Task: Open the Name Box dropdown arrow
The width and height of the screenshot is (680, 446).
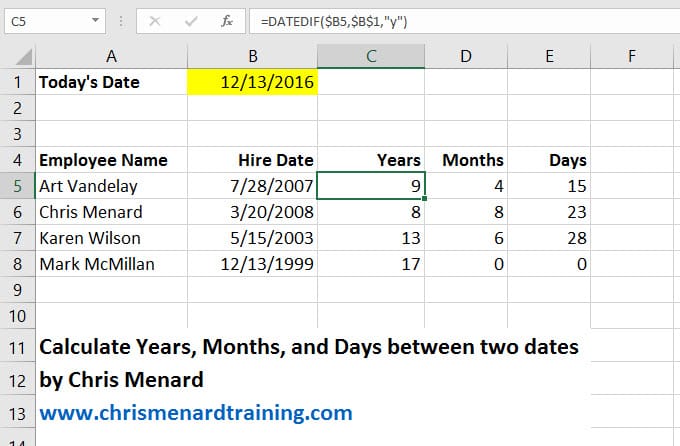Action: (94, 20)
